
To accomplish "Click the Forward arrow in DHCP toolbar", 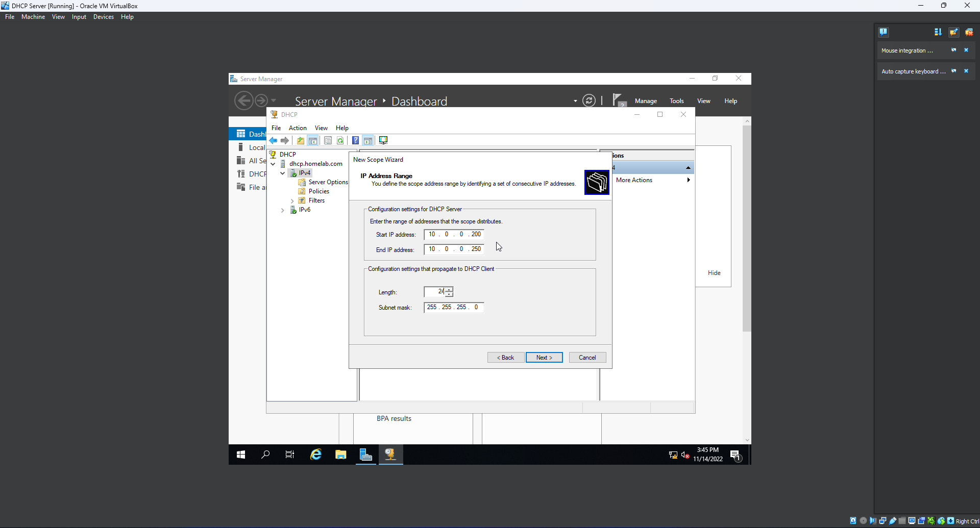I will [285, 141].
